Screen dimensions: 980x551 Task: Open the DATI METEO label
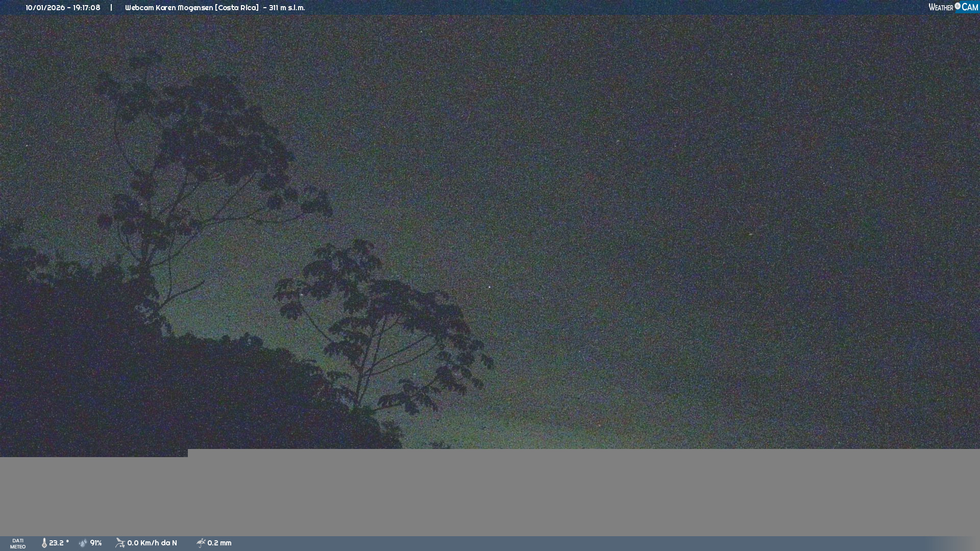click(18, 543)
